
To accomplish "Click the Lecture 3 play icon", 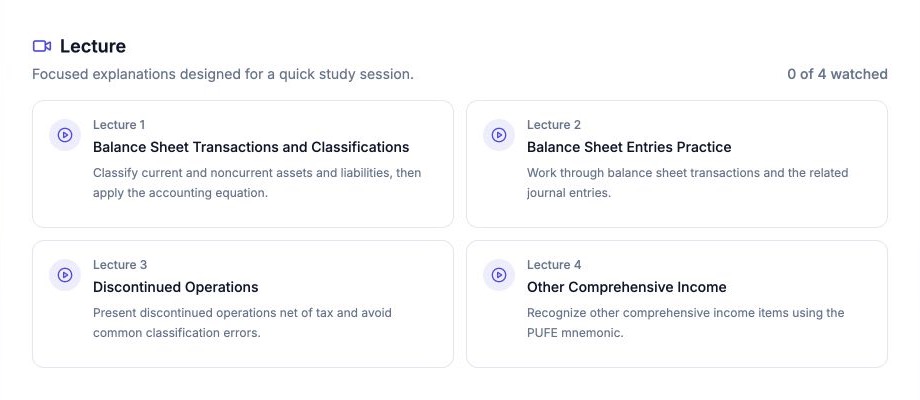I will coord(65,275).
